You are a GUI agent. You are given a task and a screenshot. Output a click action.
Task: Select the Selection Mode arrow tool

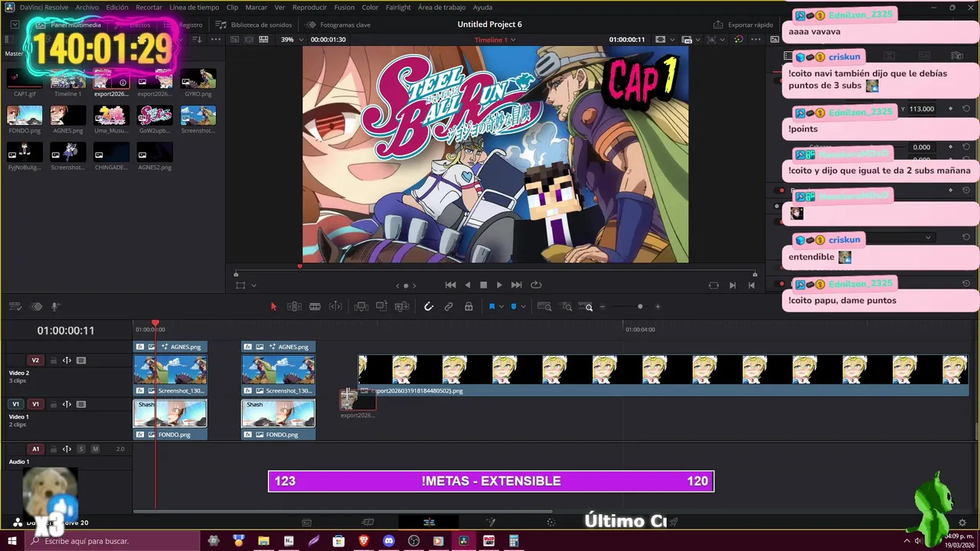click(273, 307)
